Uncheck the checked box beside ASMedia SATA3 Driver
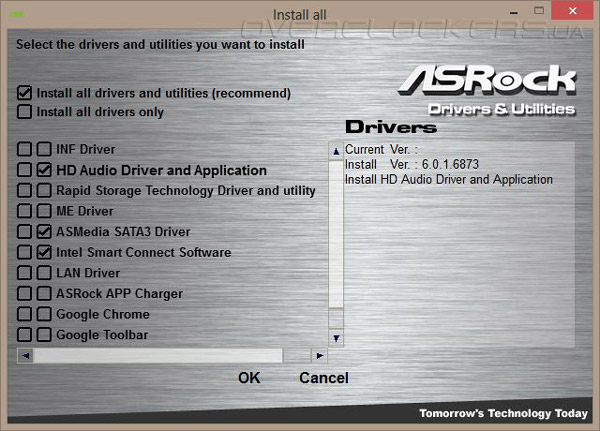 point(44,232)
